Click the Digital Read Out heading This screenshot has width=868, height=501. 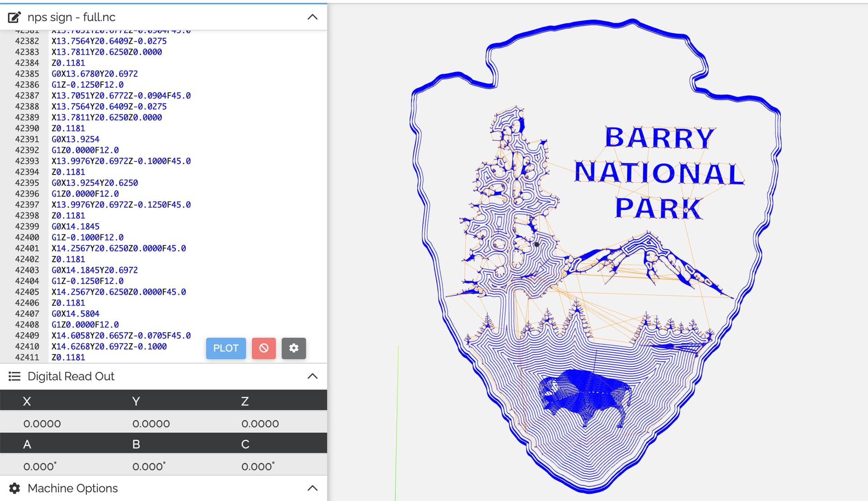coord(71,376)
